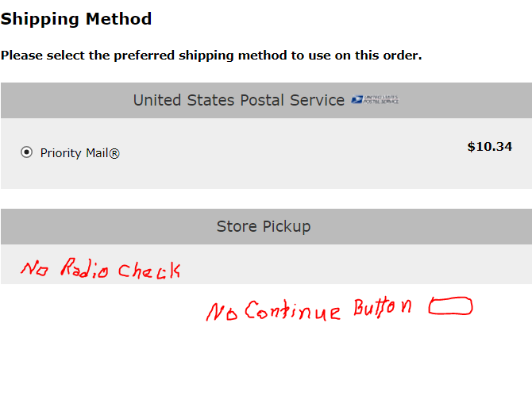Click the handwritten word 'Button'
Screen dimensions: 532x400
pos(383,307)
